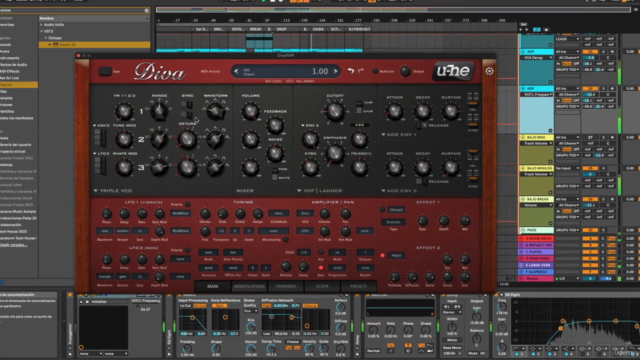Click oscillator 2 Detune knob

187,139
